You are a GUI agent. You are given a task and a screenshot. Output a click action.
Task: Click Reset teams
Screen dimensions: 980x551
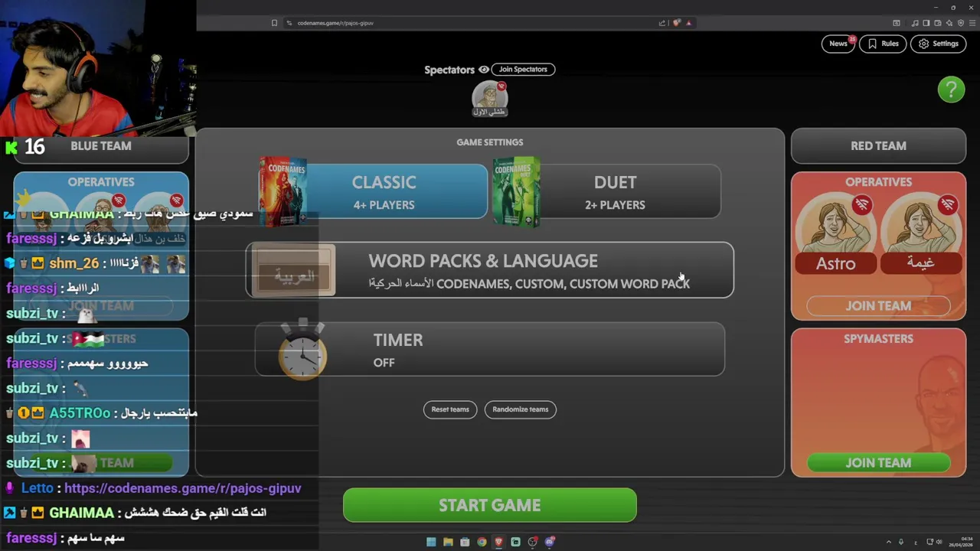click(x=450, y=409)
